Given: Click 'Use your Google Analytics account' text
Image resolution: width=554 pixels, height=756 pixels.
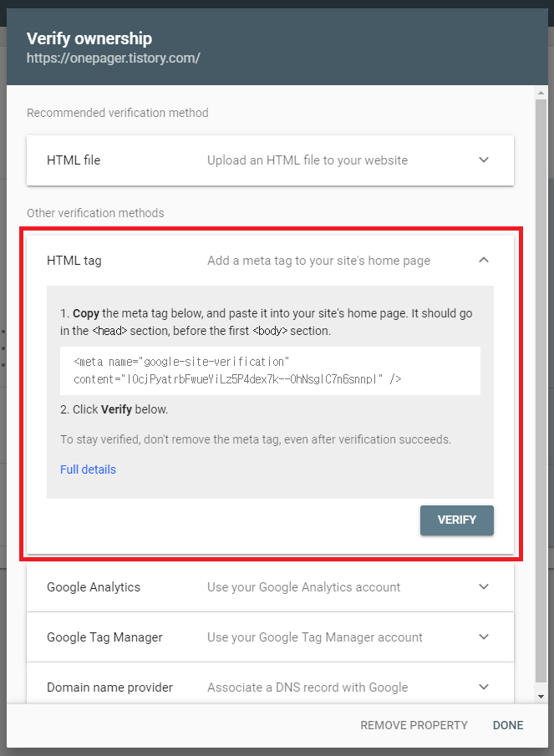Looking at the screenshot, I should pos(304,586).
